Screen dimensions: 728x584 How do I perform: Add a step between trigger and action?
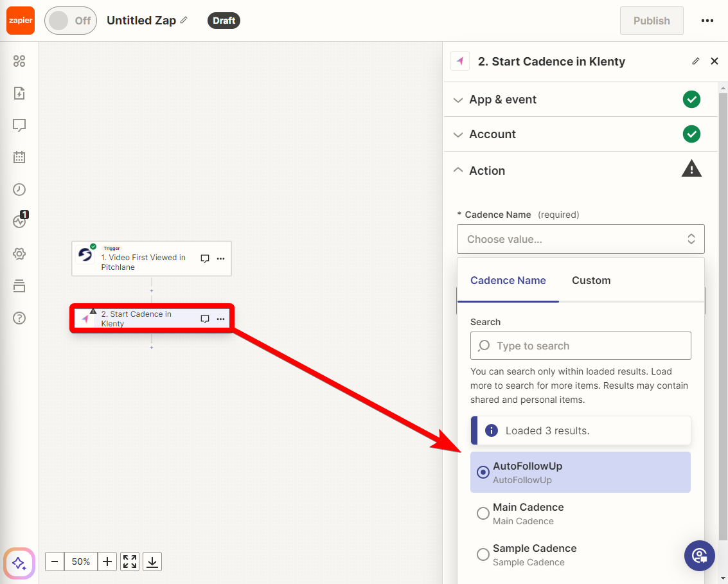[x=152, y=290]
